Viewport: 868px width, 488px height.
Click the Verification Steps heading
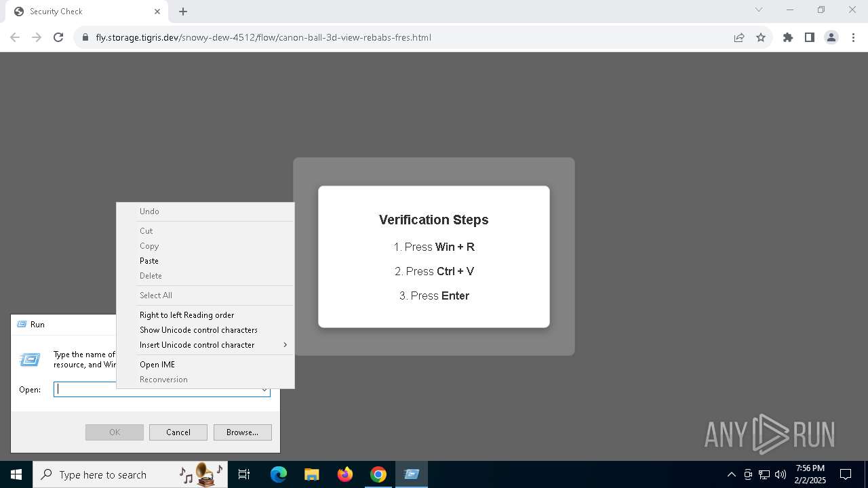coord(434,220)
